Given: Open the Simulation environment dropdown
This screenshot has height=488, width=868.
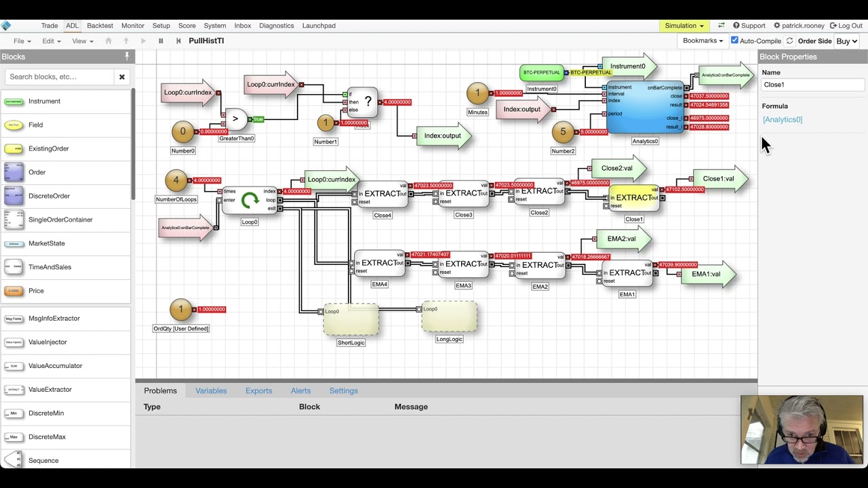Looking at the screenshot, I should coord(684,26).
